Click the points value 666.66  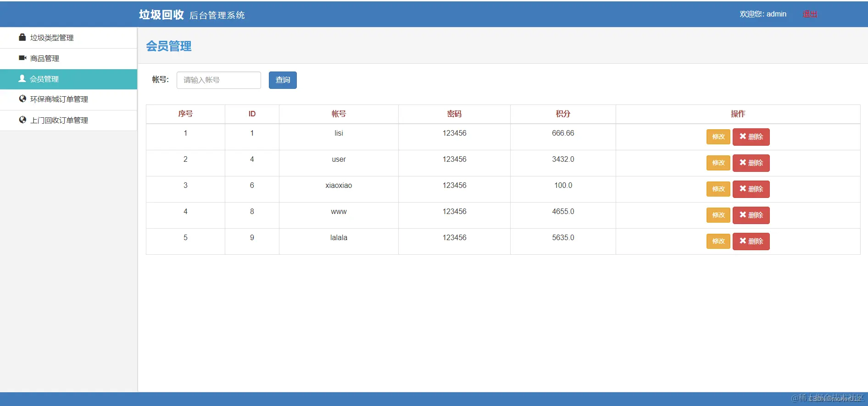pos(563,133)
